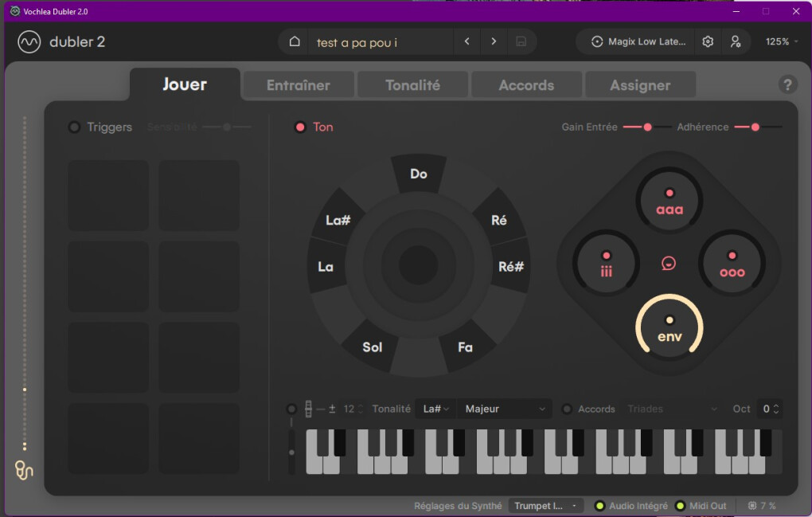Viewport: 812px width, 517px height.
Task: Disable the Ton pitch toggle
Action: point(300,127)
